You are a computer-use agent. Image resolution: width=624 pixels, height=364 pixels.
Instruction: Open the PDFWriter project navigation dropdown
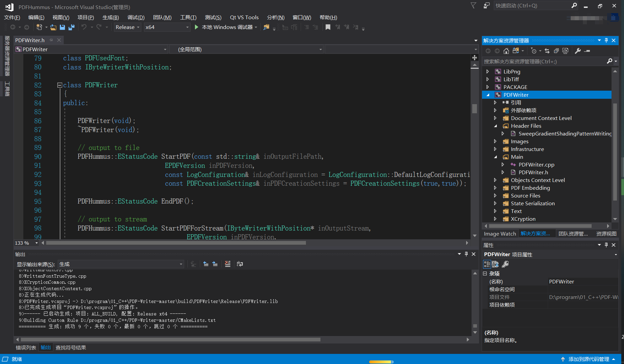point(91,49)
